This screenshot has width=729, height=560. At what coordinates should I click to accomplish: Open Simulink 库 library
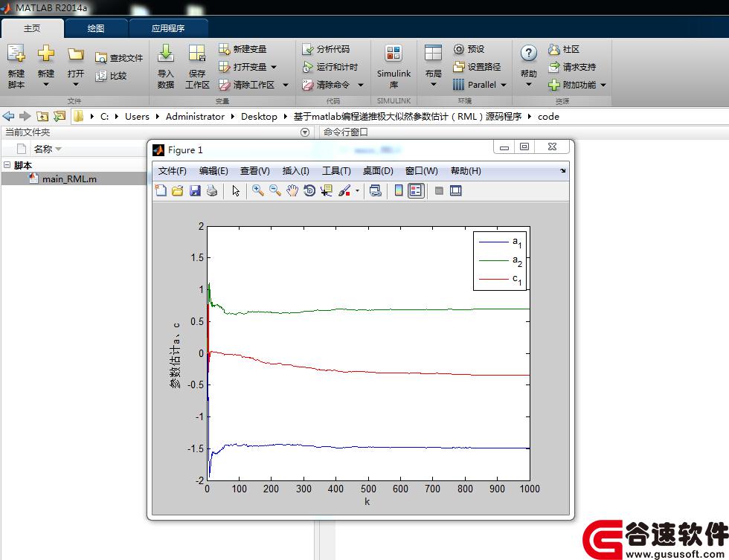tap(394, 66)
